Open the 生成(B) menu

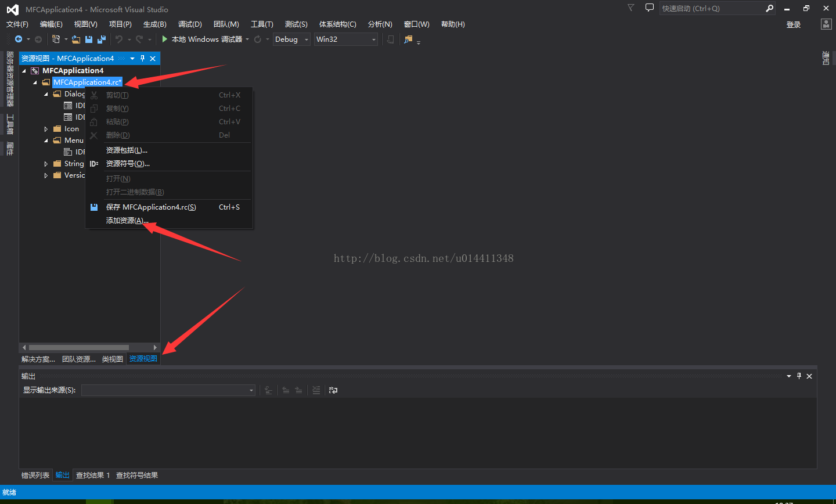click(x=154, y=24)
